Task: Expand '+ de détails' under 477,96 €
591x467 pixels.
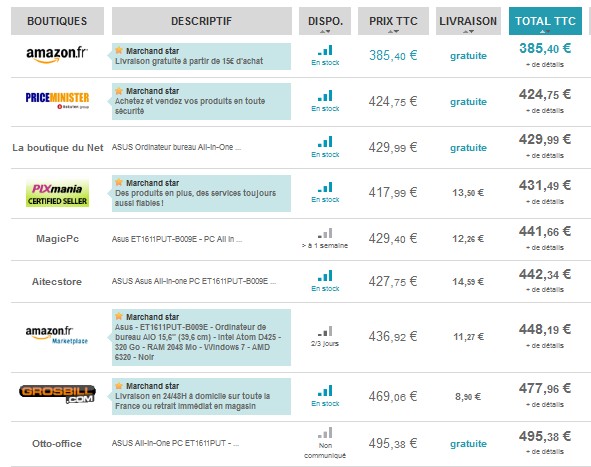Action: [545, 405]
